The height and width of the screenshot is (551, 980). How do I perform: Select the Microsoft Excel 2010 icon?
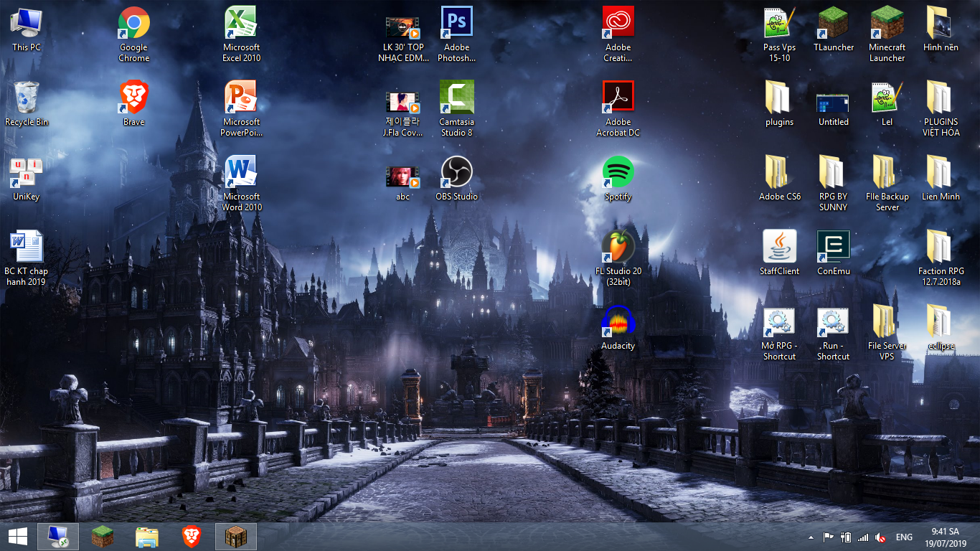[x=241, y=23]
